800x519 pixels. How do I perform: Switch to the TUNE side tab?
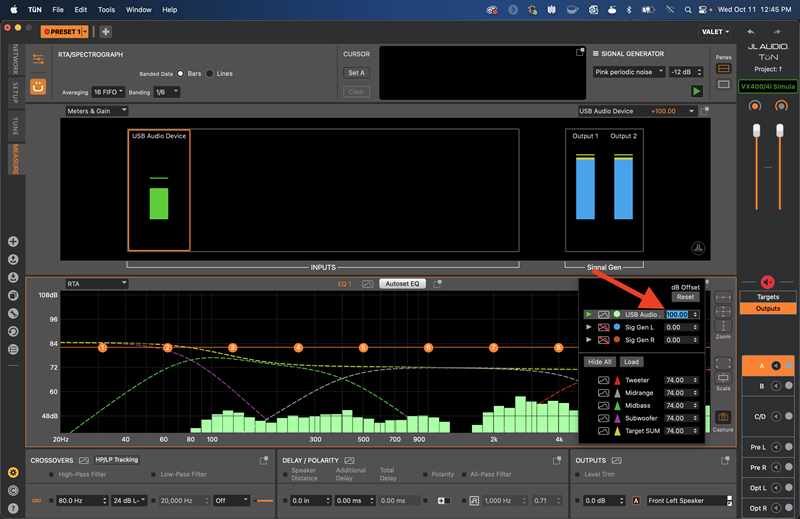pyautogui.click(x=15, y=126)
